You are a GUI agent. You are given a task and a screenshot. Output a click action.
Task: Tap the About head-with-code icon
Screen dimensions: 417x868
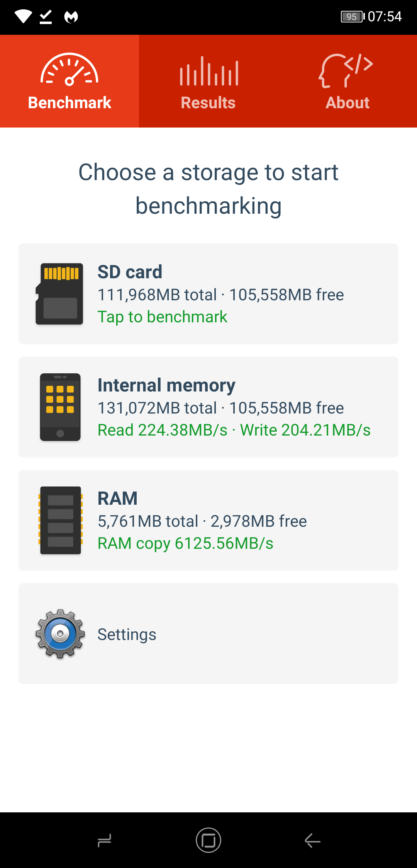(346, 71)
